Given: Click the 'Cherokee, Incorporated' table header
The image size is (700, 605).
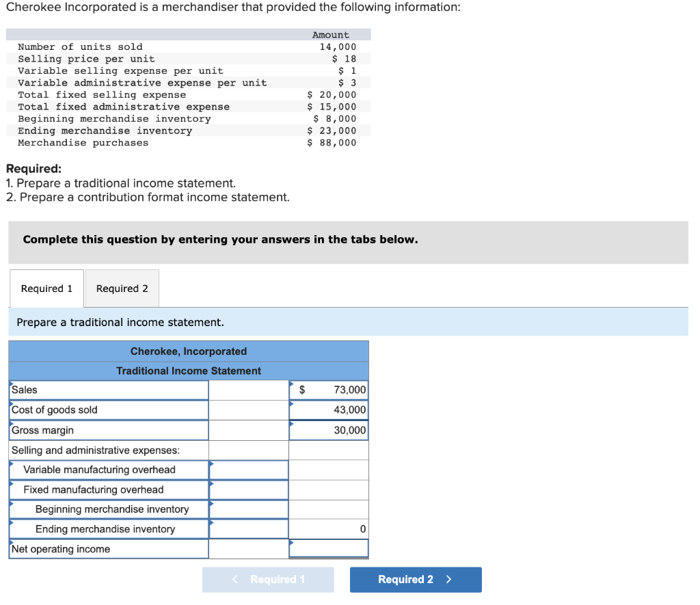Looking at the screenshot, I should point(189,351).
